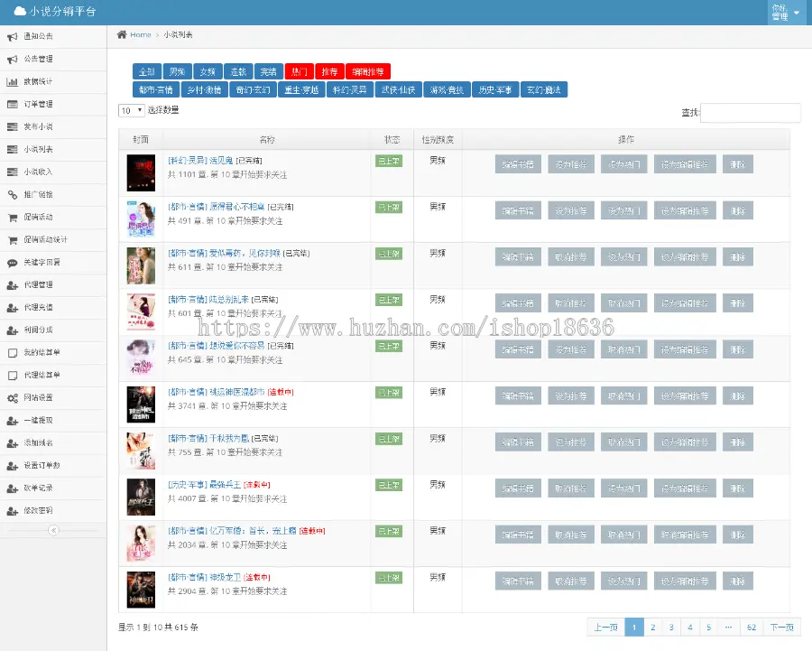Click the shopping cart icon for 促销活动

pos(13,218)
